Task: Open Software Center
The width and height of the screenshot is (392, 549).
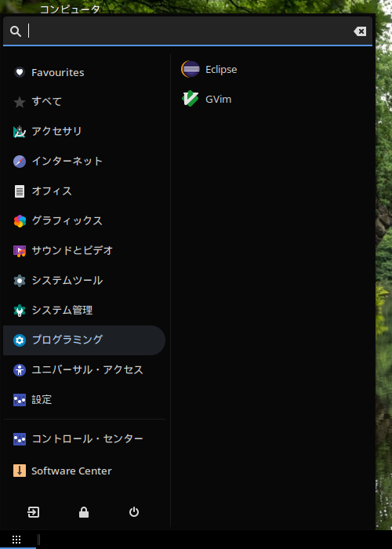Action: [x=84, y=471]
